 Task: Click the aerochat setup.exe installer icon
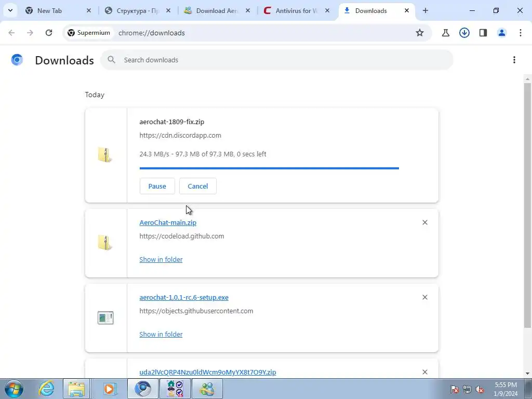point(105,317)
